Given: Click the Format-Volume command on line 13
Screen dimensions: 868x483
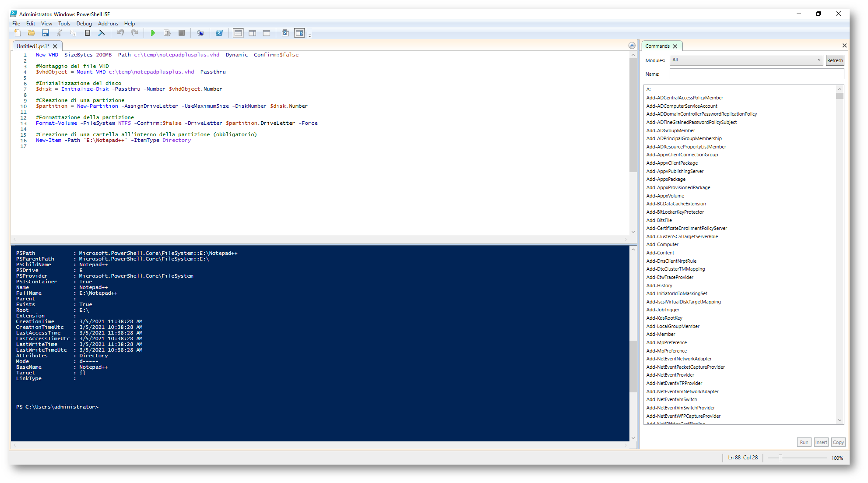Looking at the screenshot, I should click(56, 123).
